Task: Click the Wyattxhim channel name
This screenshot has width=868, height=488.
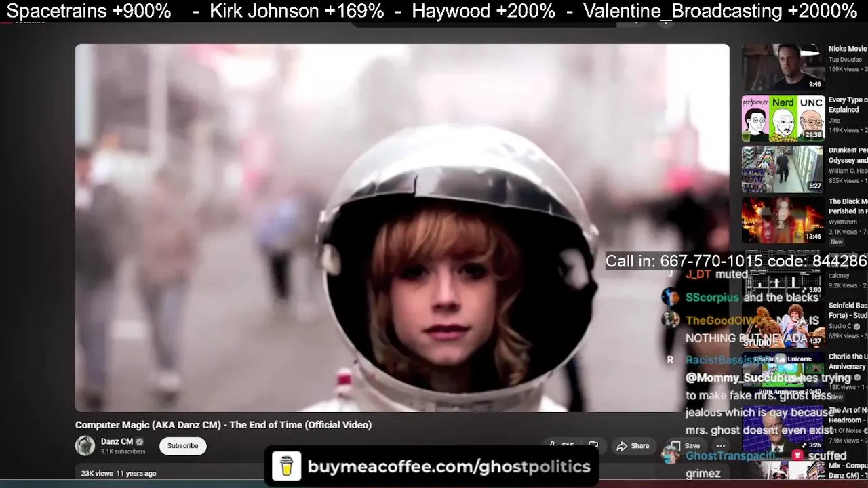Action: pyautogui.click(x=843, y=222)
